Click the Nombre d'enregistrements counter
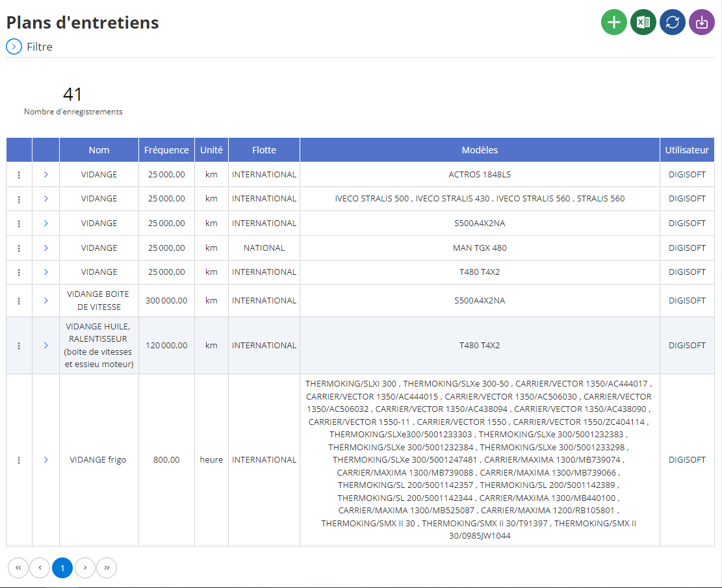Image resolution: width=722 pixels, height=588 pixels. coord(73,101)
